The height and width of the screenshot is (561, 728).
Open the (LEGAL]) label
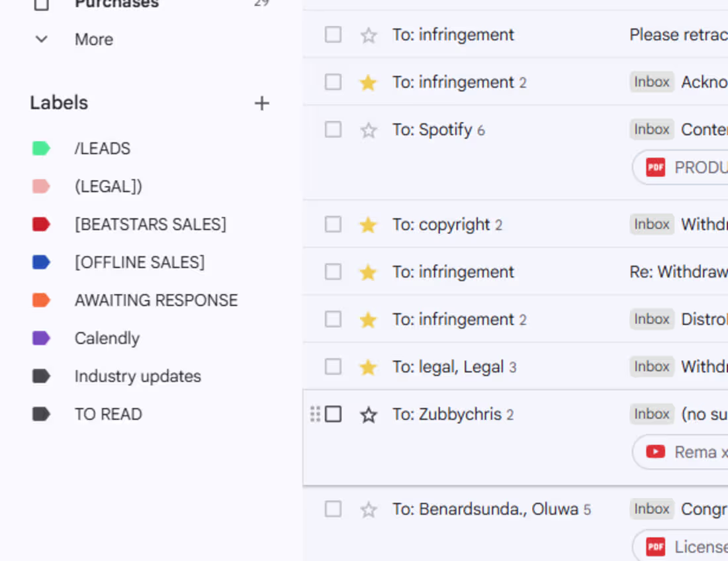click(108, 186)
